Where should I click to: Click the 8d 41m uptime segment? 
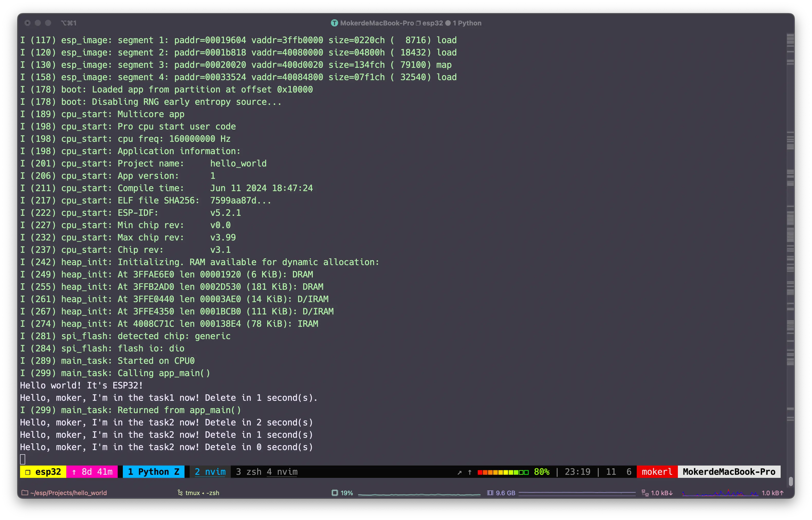92,472
